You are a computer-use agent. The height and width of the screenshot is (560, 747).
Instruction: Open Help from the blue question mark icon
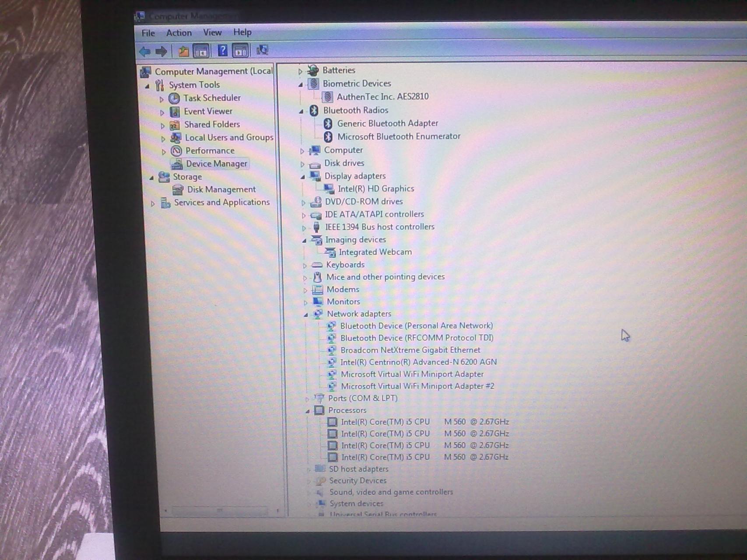tap(222, 51)
